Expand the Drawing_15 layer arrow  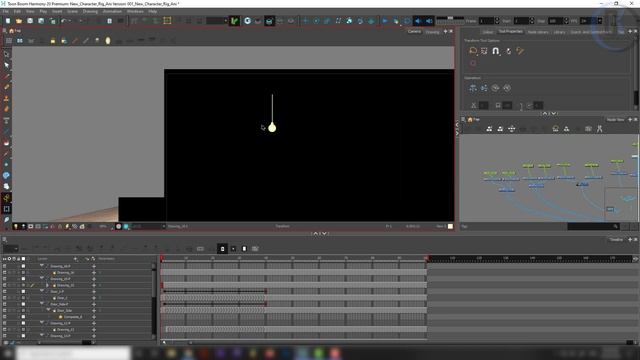[x=47, y=285]
